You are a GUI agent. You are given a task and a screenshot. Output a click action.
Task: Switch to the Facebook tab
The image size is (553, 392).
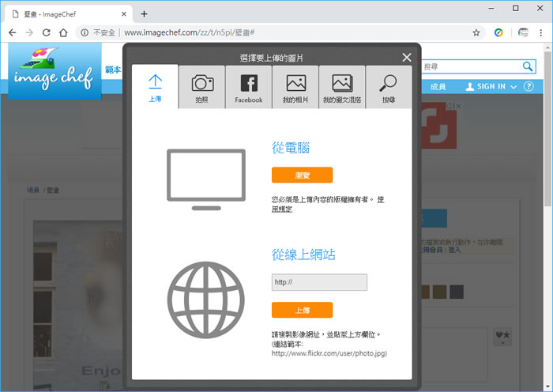pos(249,88)
